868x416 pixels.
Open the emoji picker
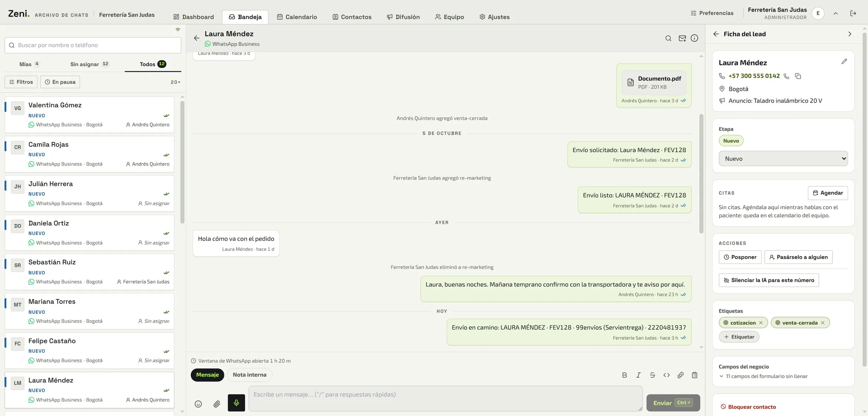click(x=198, y=404)
